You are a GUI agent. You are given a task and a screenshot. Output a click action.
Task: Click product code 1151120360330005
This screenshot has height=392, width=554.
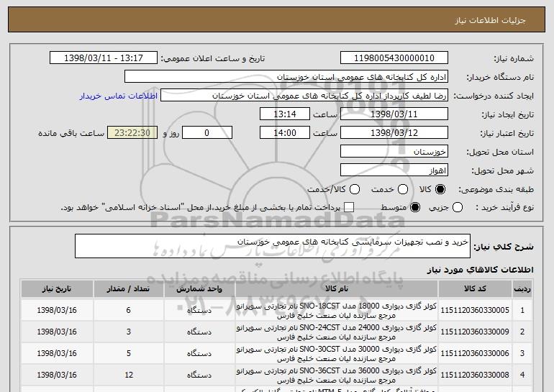click(x=475, y=310)
